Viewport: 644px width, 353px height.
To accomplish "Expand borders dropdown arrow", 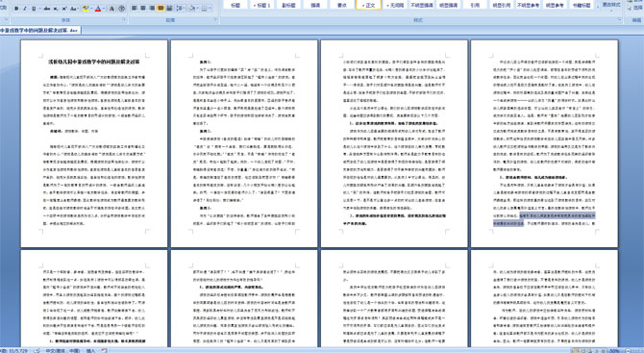I will tap(211, 9).
